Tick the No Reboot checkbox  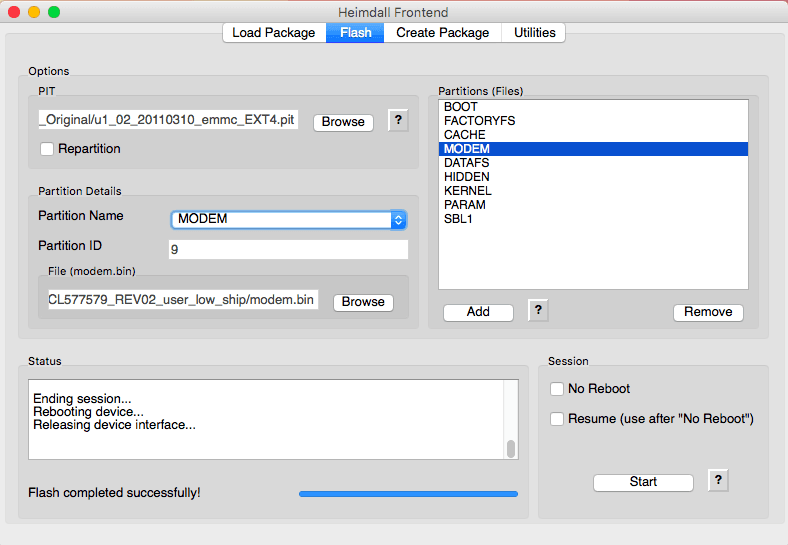point(557,389)
